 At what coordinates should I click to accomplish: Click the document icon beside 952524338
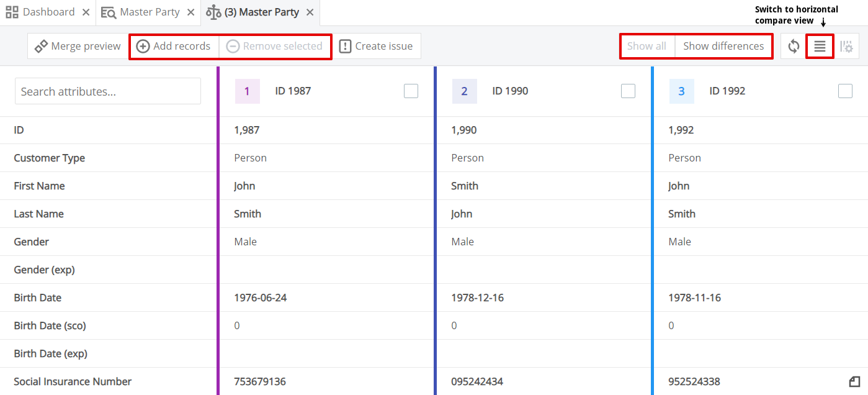point(853,381)
